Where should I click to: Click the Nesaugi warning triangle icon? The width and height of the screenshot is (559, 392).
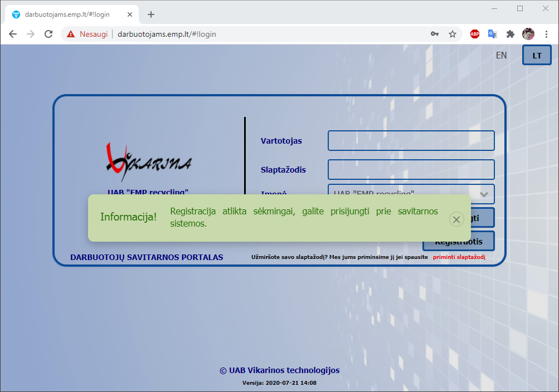tap(71, 34)
